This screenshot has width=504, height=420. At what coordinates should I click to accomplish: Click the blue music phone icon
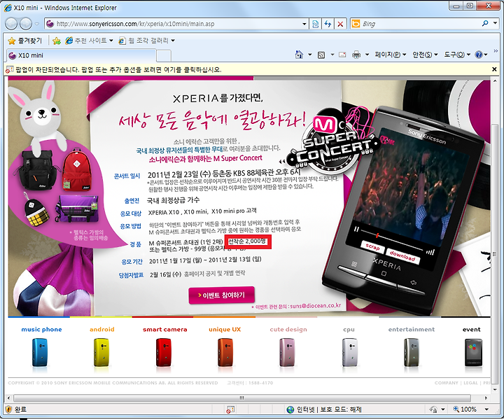[x=40, y=352]
